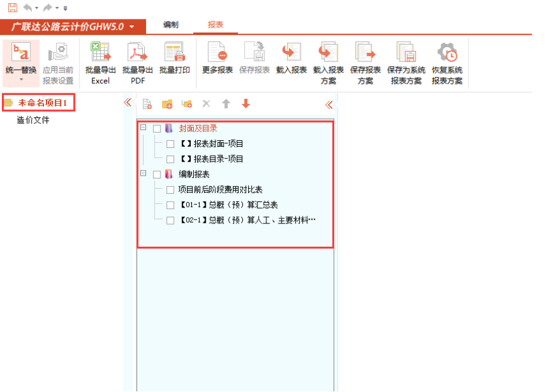The width and height of the screenshot is (554, 392).
Task: Check the 封面及目录 checkbox
Action: pyautogui.click(x=157, y=129)
